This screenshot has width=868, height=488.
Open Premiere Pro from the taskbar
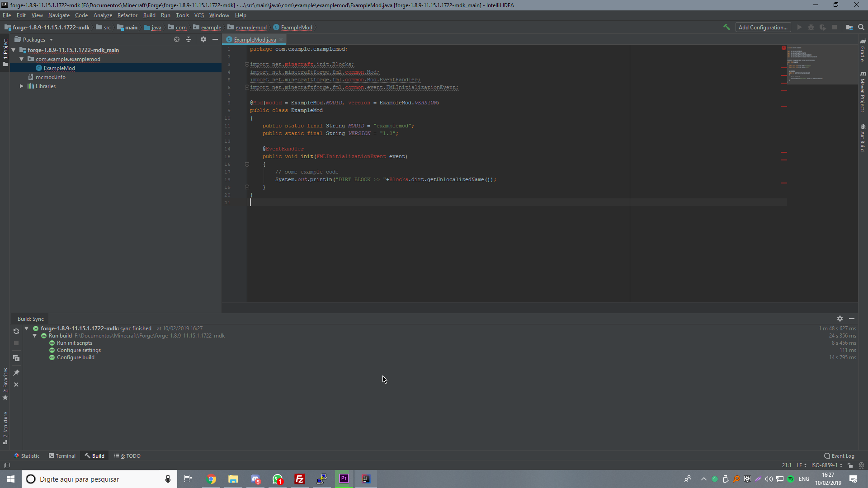(344, 479)
